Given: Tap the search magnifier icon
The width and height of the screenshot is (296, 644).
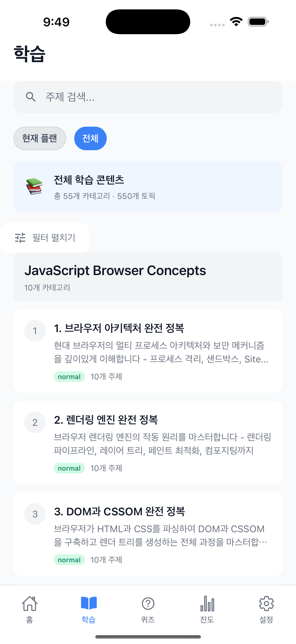Looking at the screenshot, I should pos(31,97).
